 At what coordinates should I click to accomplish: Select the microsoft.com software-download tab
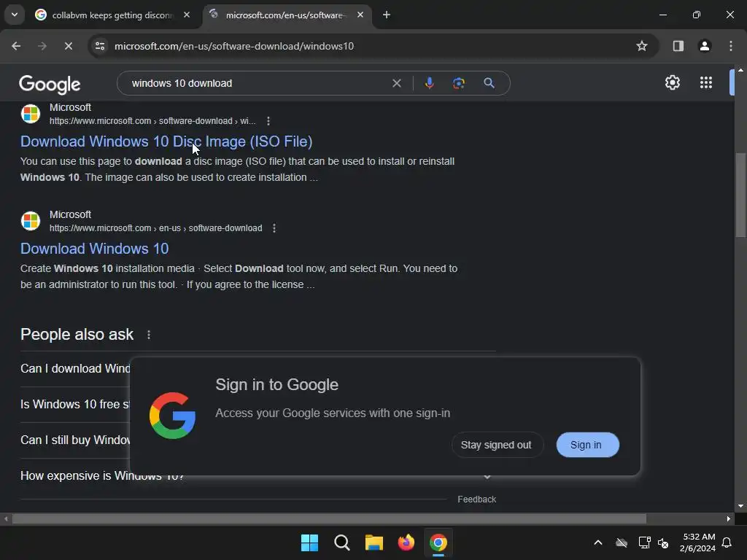(287, 15)
